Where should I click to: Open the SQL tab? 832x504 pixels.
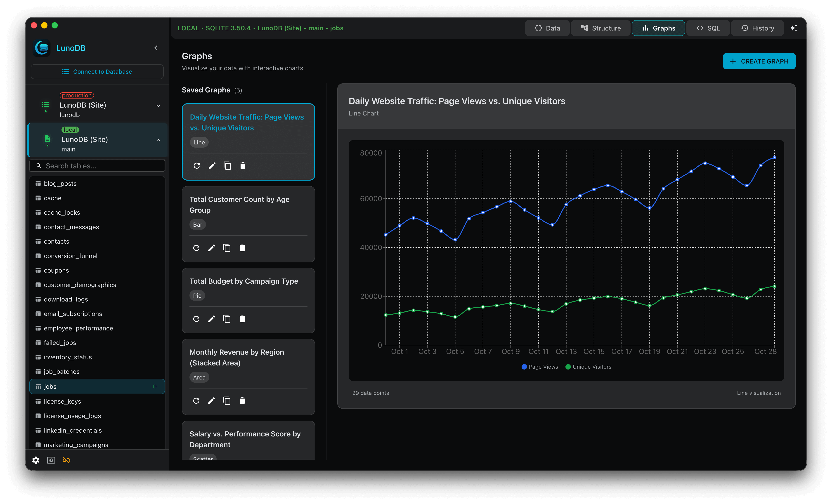708,28
